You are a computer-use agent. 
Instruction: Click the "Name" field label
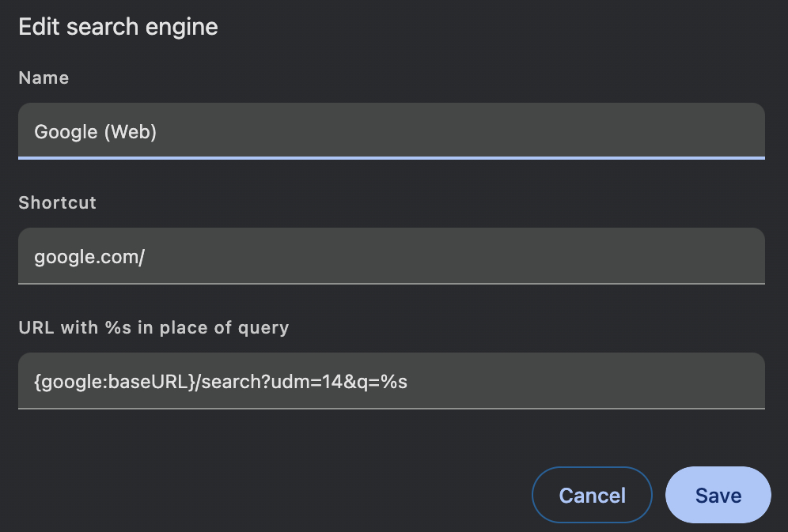pyautogui.click(x=44, y=78)
